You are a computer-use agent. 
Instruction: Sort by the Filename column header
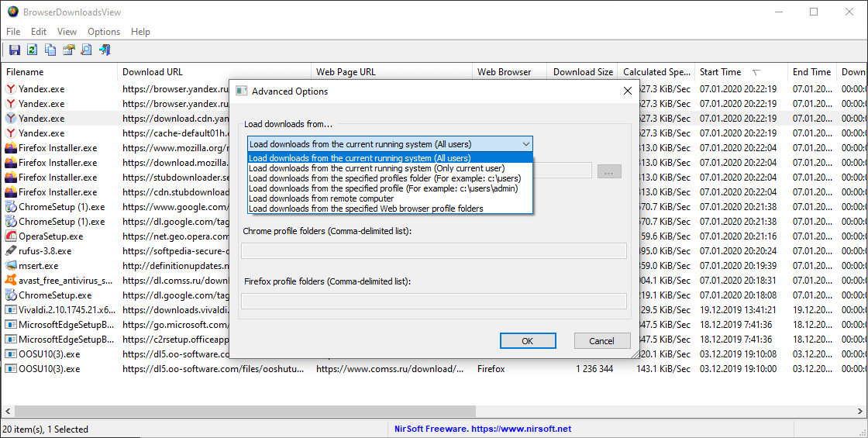click(x=59, y=72)
